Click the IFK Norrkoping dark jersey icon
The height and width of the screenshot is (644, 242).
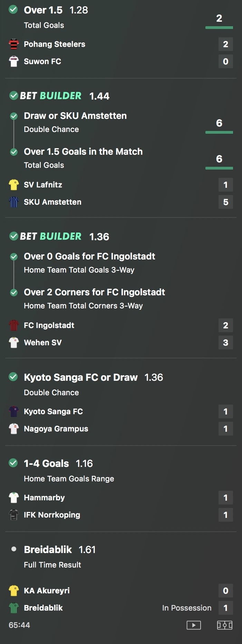[x=14, y=515]
